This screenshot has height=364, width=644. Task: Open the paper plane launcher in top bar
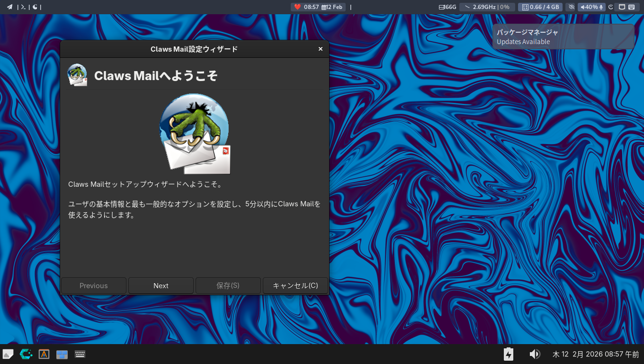tap(9, 7)
